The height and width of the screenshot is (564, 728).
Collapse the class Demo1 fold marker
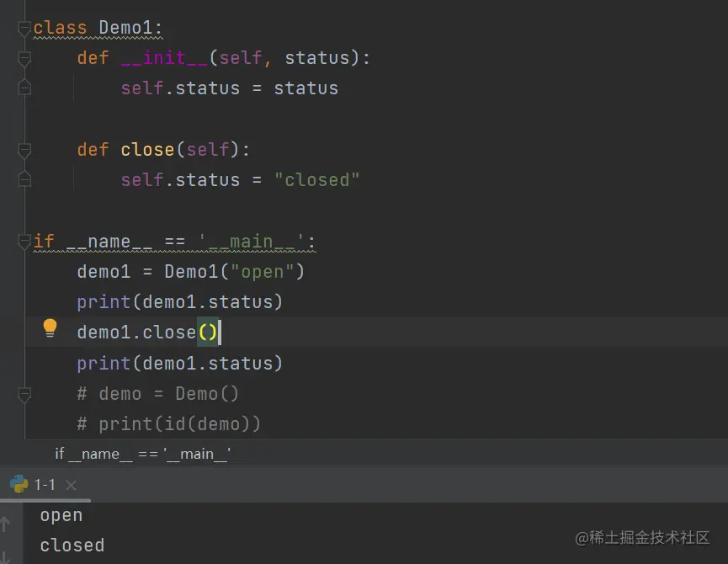[24, 28]
